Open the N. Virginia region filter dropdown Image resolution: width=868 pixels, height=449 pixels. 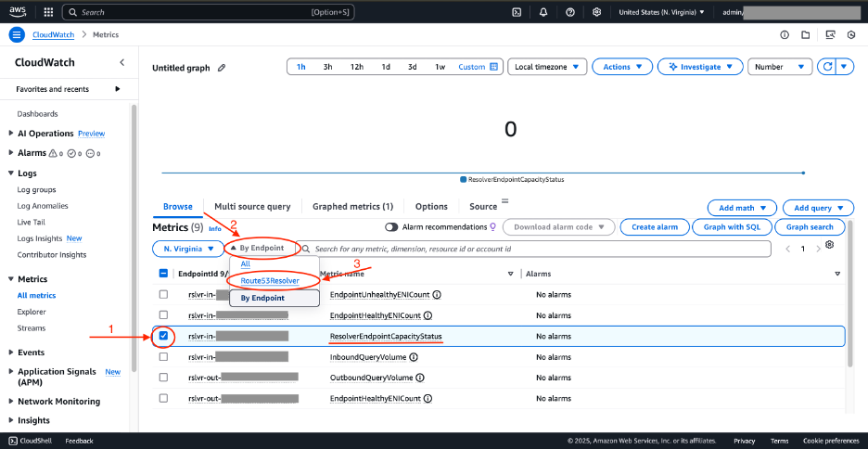189,249
